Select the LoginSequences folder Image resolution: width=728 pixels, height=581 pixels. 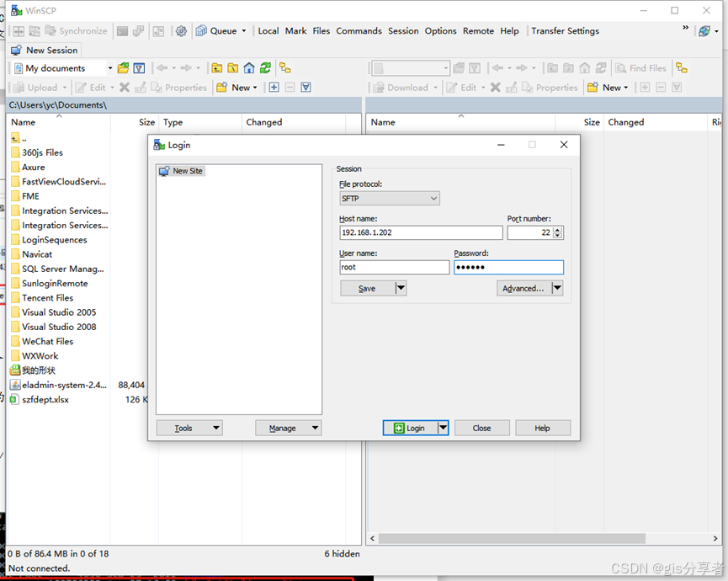(x=55, y=240)
